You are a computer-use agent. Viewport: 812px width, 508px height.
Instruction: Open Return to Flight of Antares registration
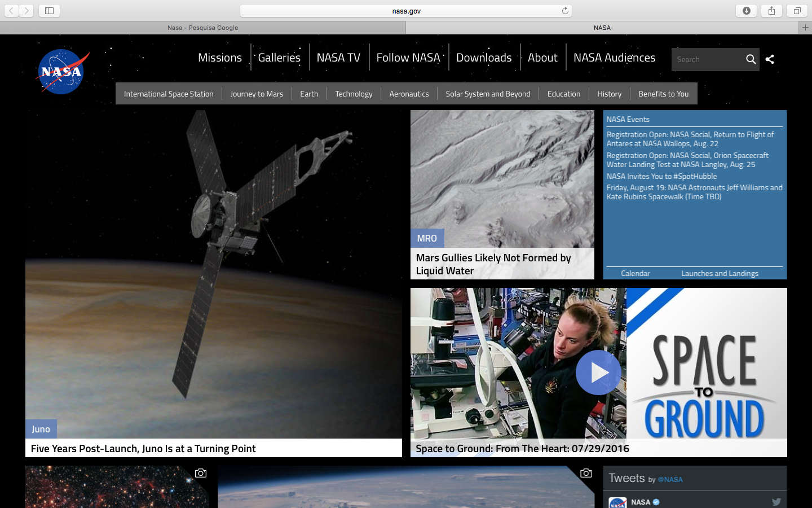click(x=690, y=139)
